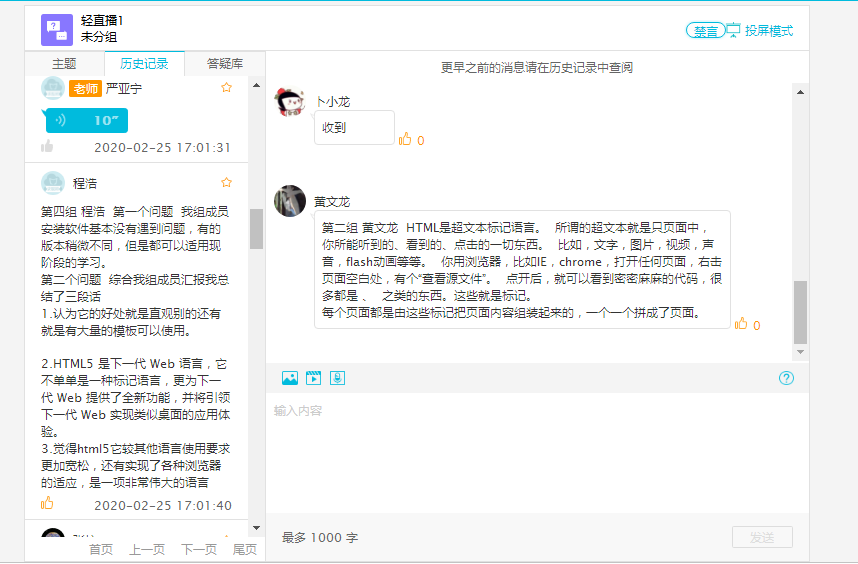Click the insert image icon in chat toolbar
Image resolution: width=858 pixels, height=564 pixels.
click(290, 378)
